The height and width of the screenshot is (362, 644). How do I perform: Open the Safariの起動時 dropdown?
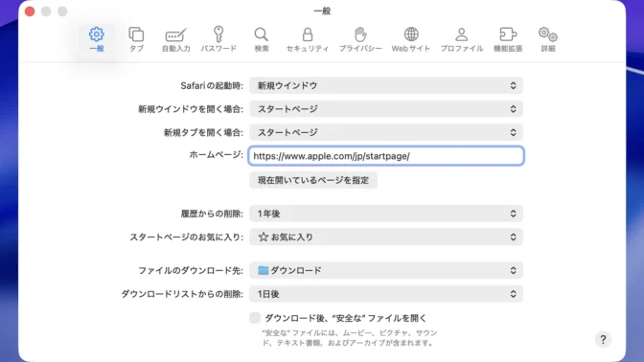[x=385, y=85]
